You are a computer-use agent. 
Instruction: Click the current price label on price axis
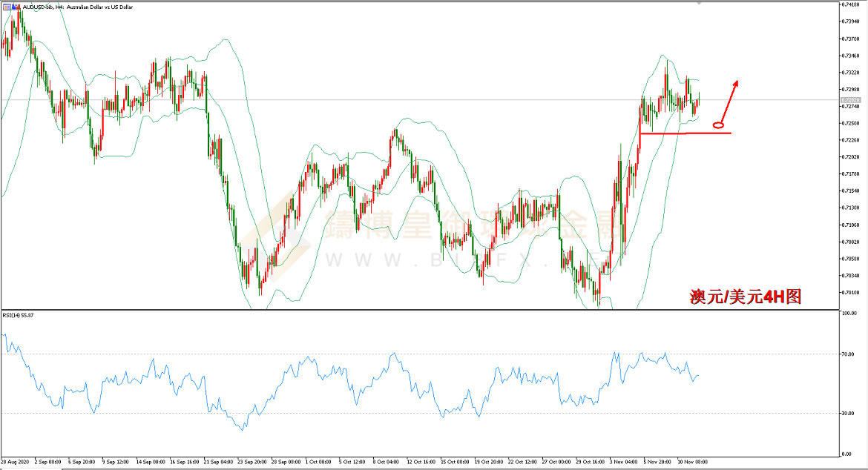(851, 99)
